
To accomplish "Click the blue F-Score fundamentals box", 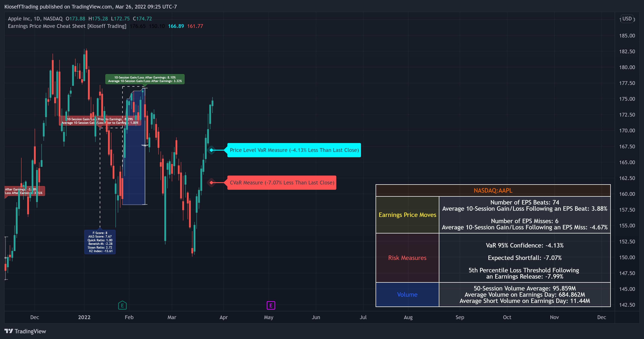I will click(x=100, y=242).
